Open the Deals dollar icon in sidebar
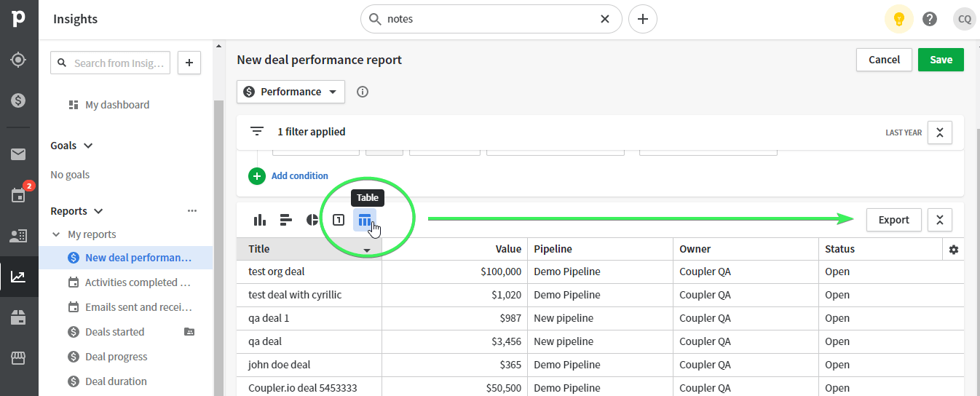Screen dimensions: 980x396 pos(19,100)
